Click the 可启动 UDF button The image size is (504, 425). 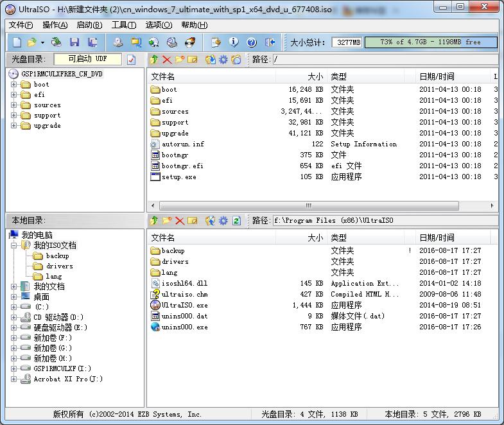(x=88, y=59)
